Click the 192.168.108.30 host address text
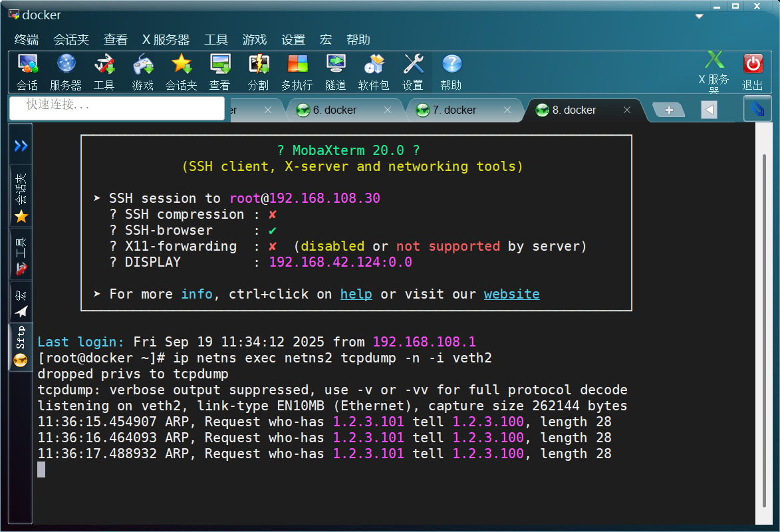780x532 pixels. click(x=325, y=198)
